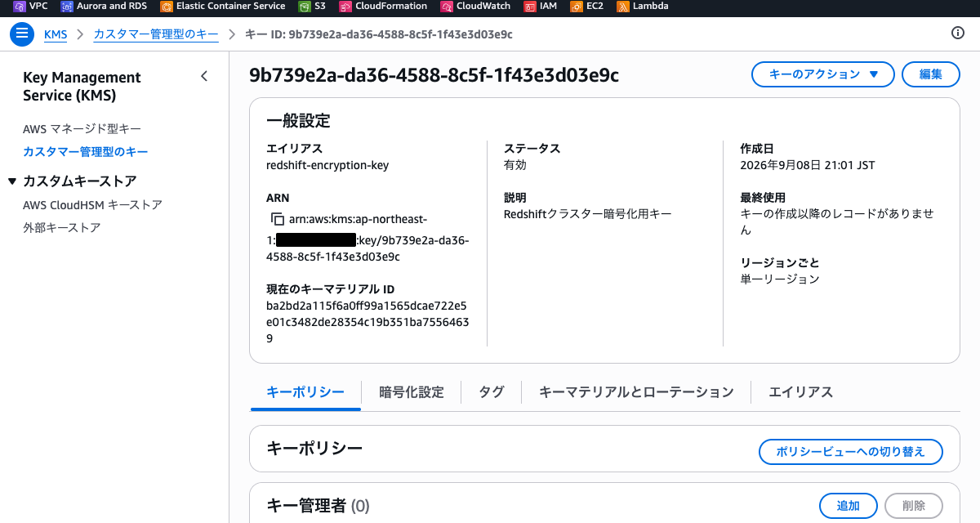Open Elastic Container Service icon shortcut
The height and width of the screenshot is (523, 980).
click(x=167, y=7)
